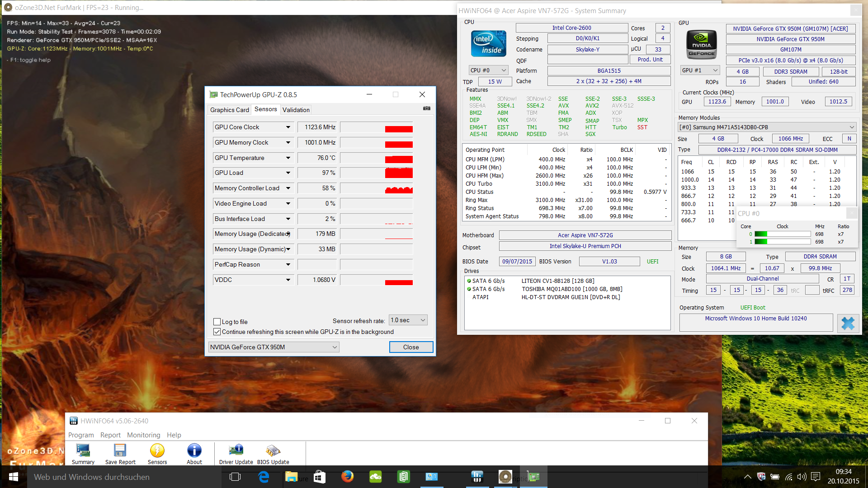The height and width of the screenshot is (488, 868).
Task: Open the CPU #0 selector dropdown
Action: [488, 70]
